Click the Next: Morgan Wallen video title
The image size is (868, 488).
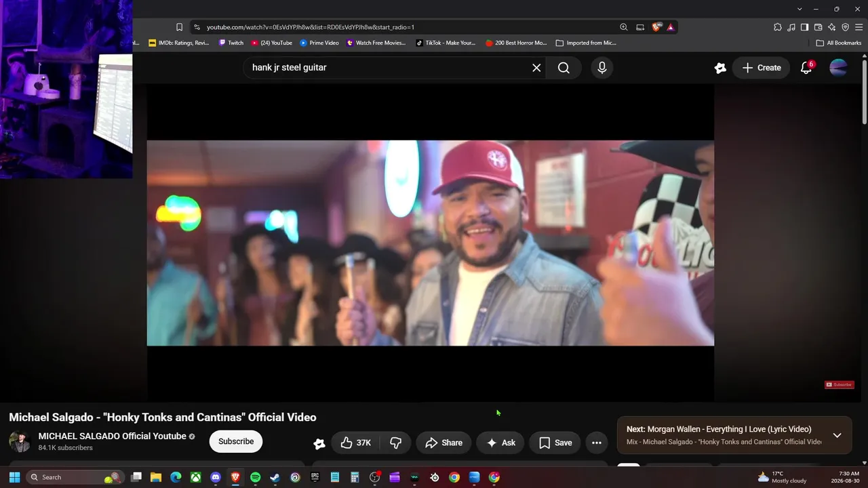pyautogui.click(x=719, y=429)
